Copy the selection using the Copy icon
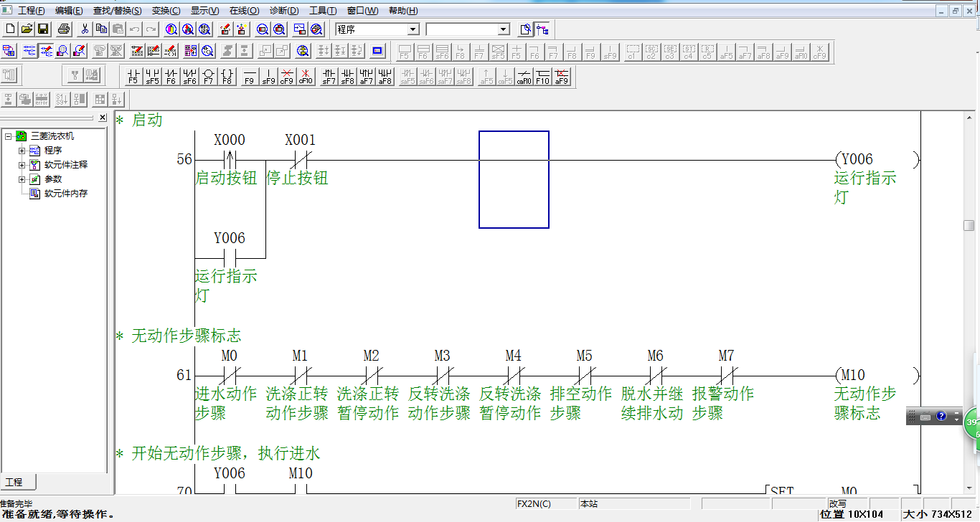The width and height of the screenshot is (980, 522). 101,29
